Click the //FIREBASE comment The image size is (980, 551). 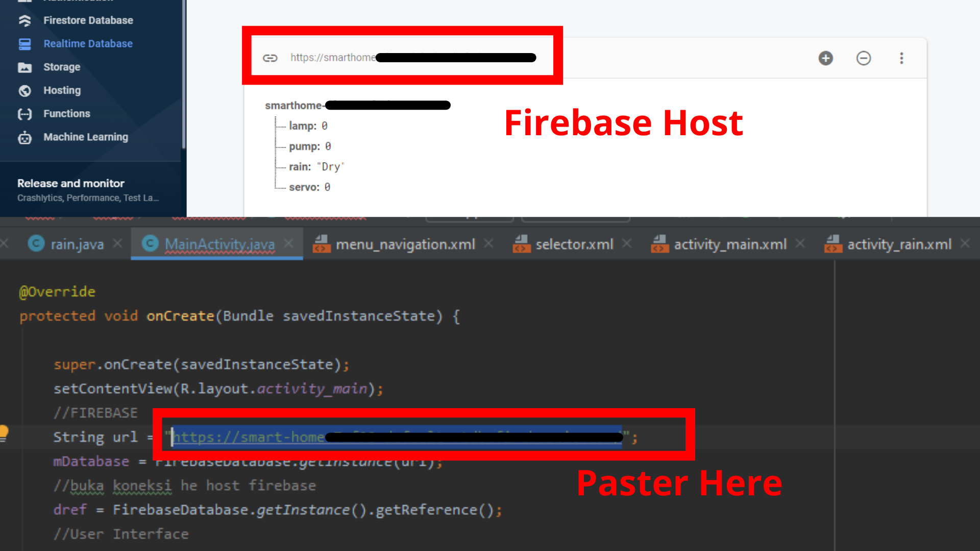point(95,413)
